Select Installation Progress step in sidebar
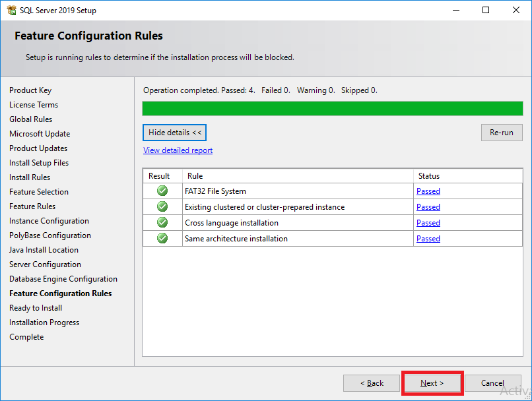532x401 pixels. 44,323
